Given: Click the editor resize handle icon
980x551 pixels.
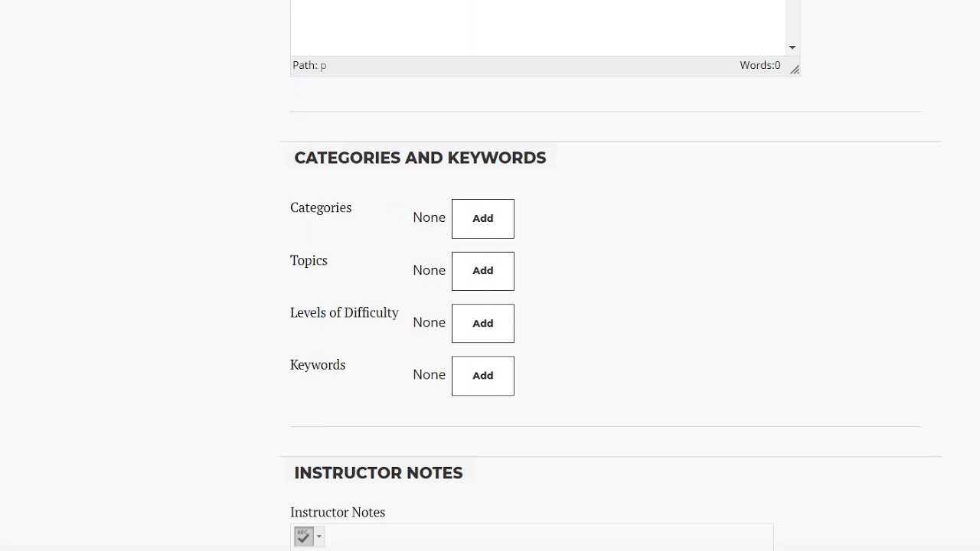Looking at the screenshot, I should point(794,70).
